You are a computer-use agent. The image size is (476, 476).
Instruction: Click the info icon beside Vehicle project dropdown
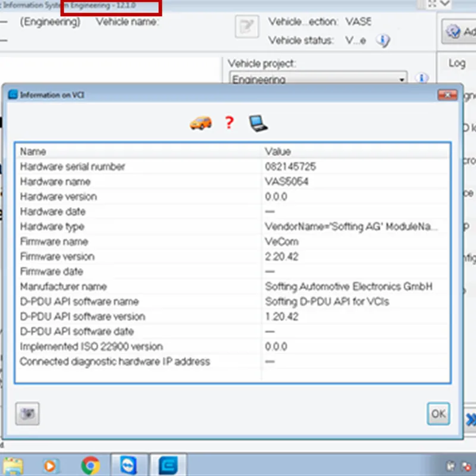(422, 77)
